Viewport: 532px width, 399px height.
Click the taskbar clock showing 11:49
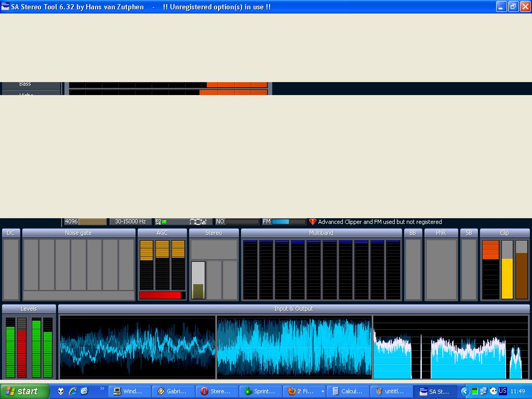coord(518,391)
